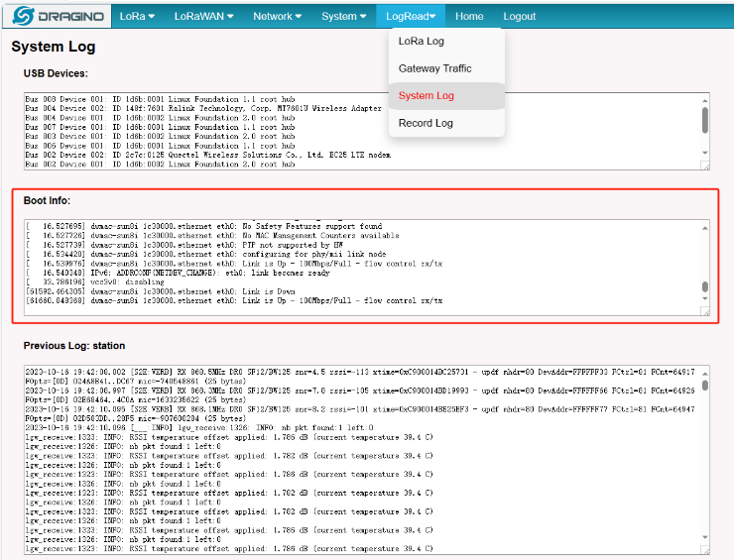Click the 'IPv6: ADDRCONF' link becomes ready line

tap(178, 273)
